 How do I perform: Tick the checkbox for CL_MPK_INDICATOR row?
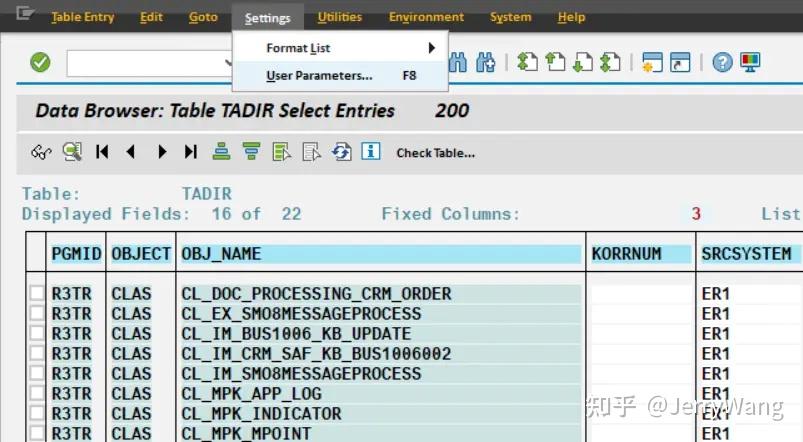[x=37, y=413]
